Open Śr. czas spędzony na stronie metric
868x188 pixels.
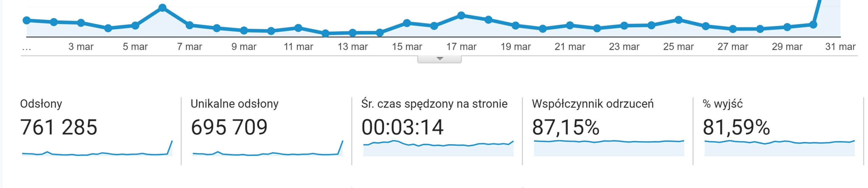point(437,131)
